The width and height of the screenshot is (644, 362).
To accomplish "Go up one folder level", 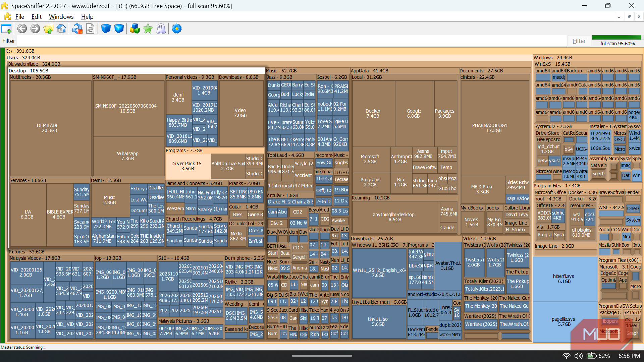I will (x=48, y=29).
